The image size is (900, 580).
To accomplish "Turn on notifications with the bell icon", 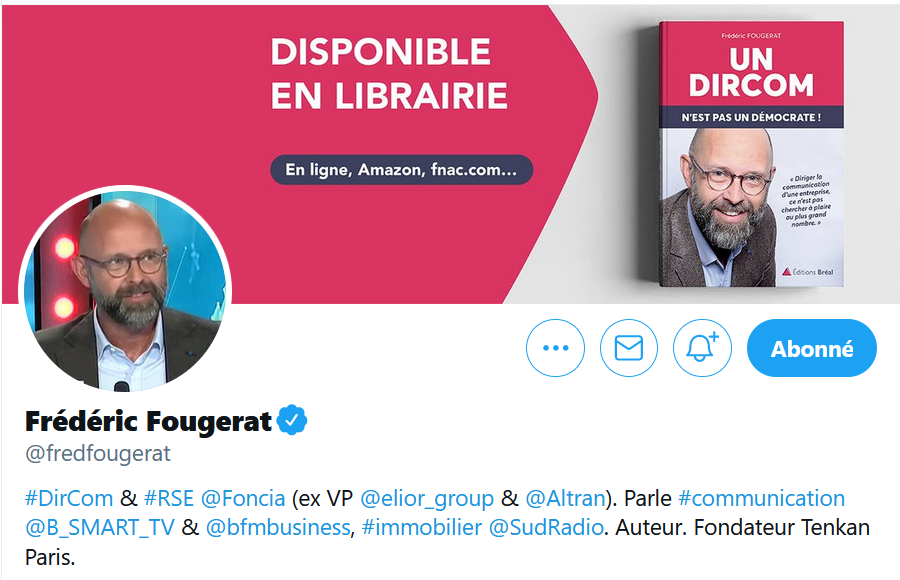I will click(x=702, y=348).
